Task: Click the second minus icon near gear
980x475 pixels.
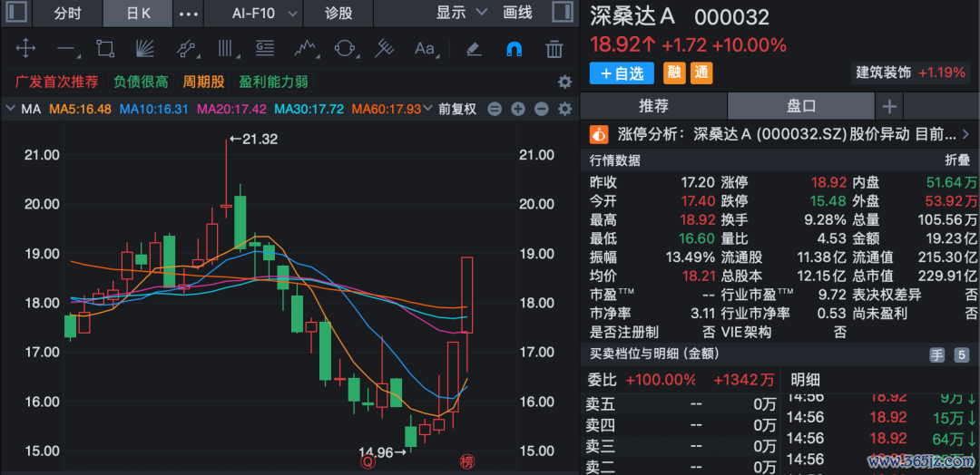Action: (x=541, y=109)
